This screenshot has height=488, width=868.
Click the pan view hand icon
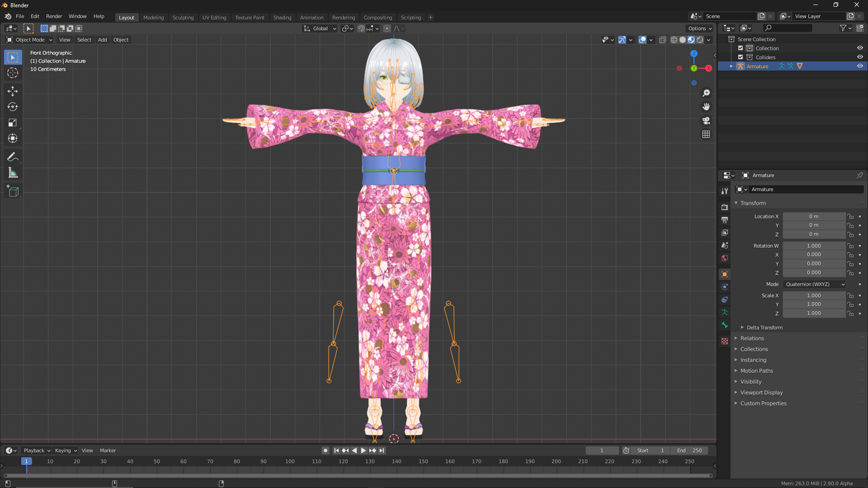706,107
